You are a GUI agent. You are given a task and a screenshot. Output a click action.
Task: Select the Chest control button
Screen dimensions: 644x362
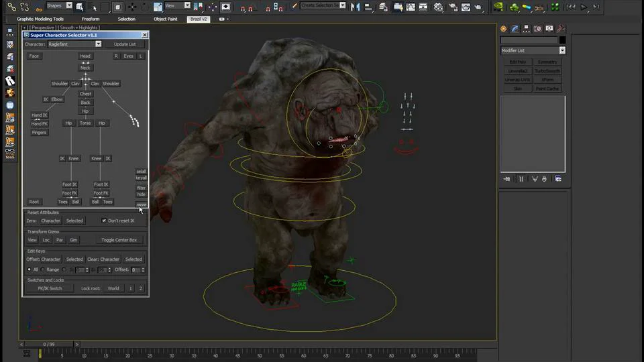point(85,94)
